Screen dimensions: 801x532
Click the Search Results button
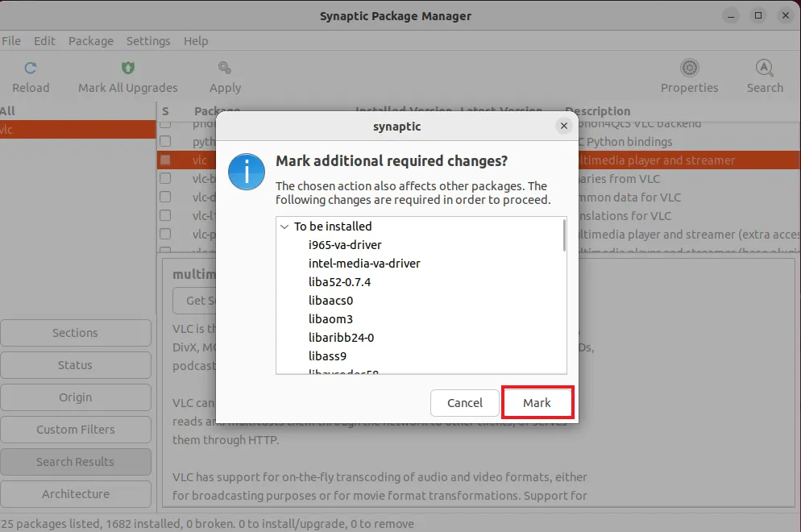click(x=76, y=462)
